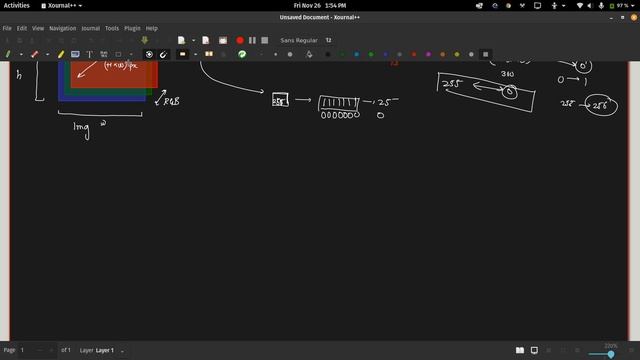Viewport: 640px width, 360px height.
Task: Pick the dark green color swatch
Action: pyautogui.click(x=342, y=54)
